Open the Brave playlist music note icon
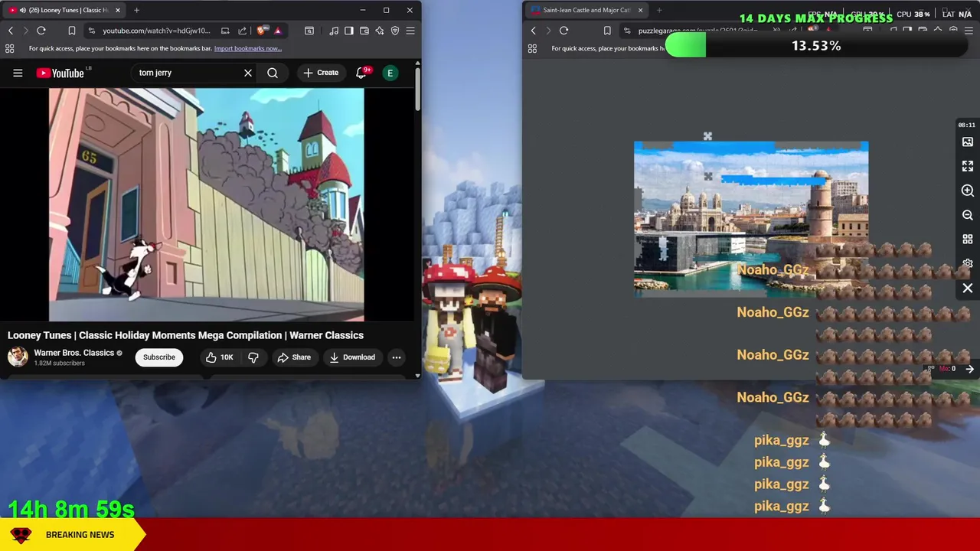The height and width of the screenshot is (551, 980). pyautogui.click(x=334, y=31)
